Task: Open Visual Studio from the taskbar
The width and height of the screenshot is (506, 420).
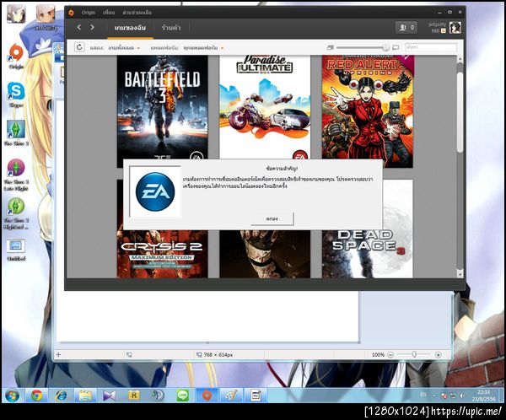Action: [110, 396]
